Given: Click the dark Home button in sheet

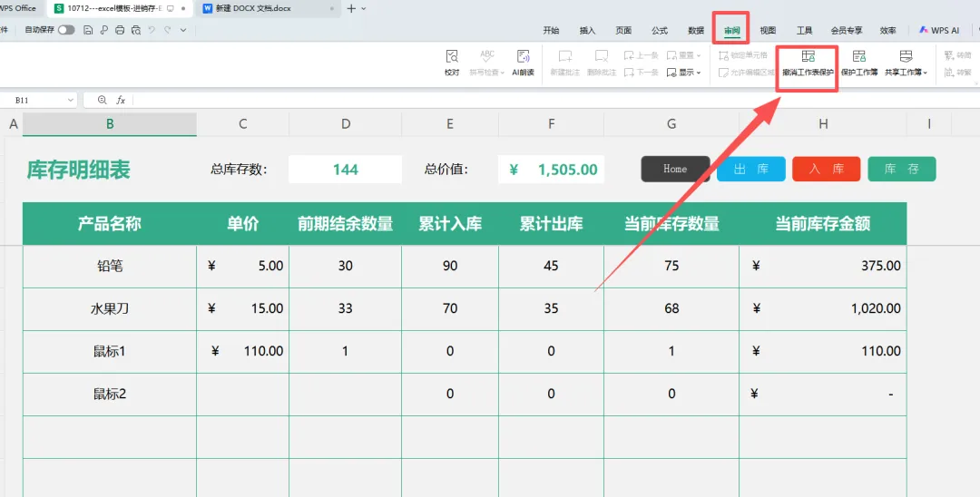Looking at the screenshot, I should [675, 170].
